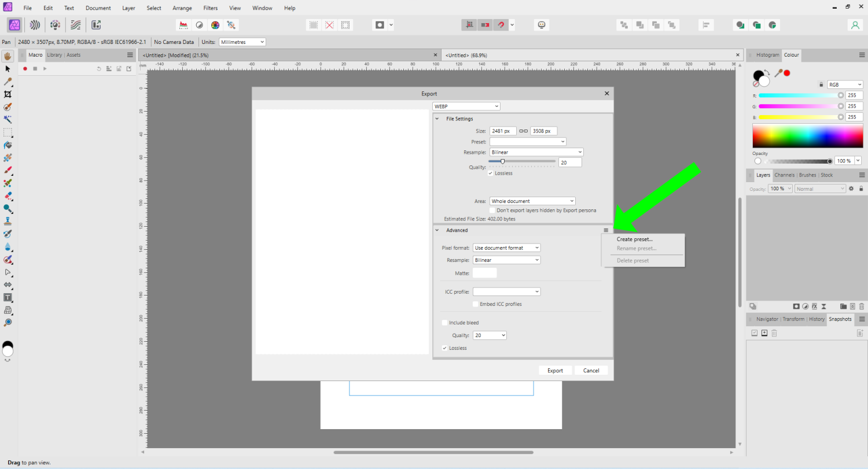This screenshot has height=469, width=868.
Task: Cancel the Export dialog
Action: pos(591,371)
